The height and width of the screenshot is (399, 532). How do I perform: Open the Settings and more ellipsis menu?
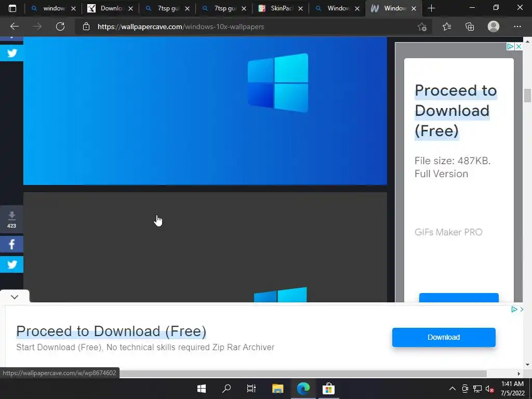517,26
